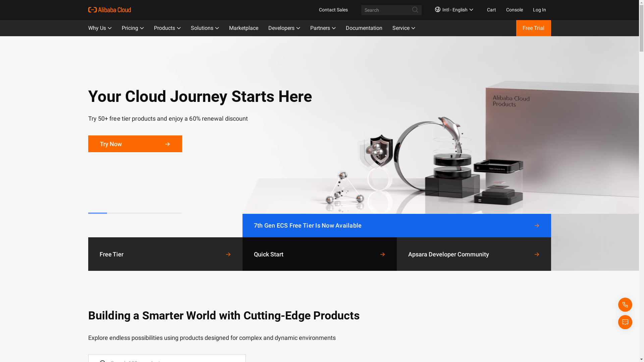Click the arrow on Free Tier card
Image resolution: width=644 pixels, height=362 pixels.
228,254
